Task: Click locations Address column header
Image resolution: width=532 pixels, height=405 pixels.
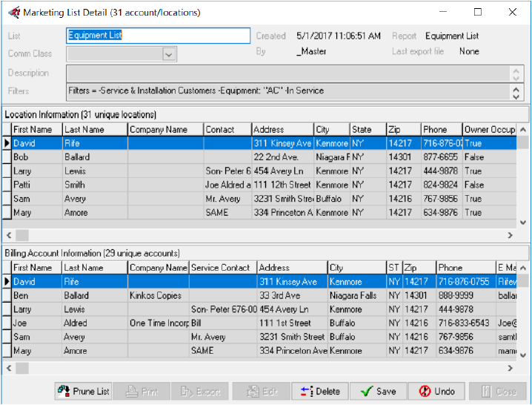Action: 283,130
